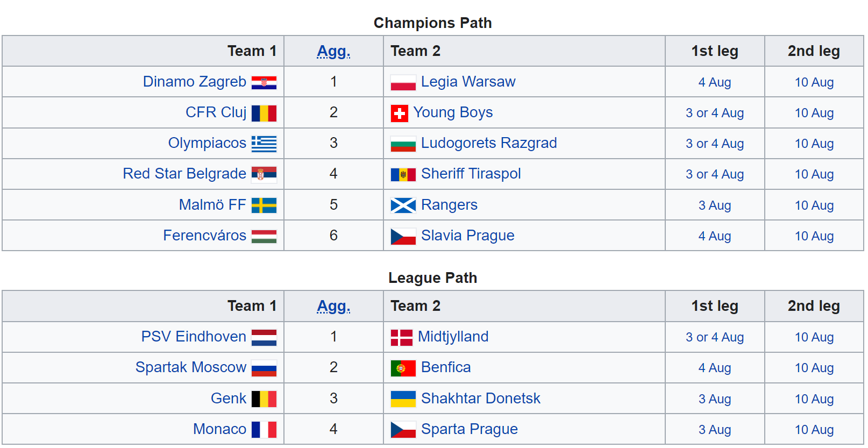This screenshot has width=868, height=448.
Task: Select the Spartak Moscow link
Action: pyautogui.click(x=191, y=367)
